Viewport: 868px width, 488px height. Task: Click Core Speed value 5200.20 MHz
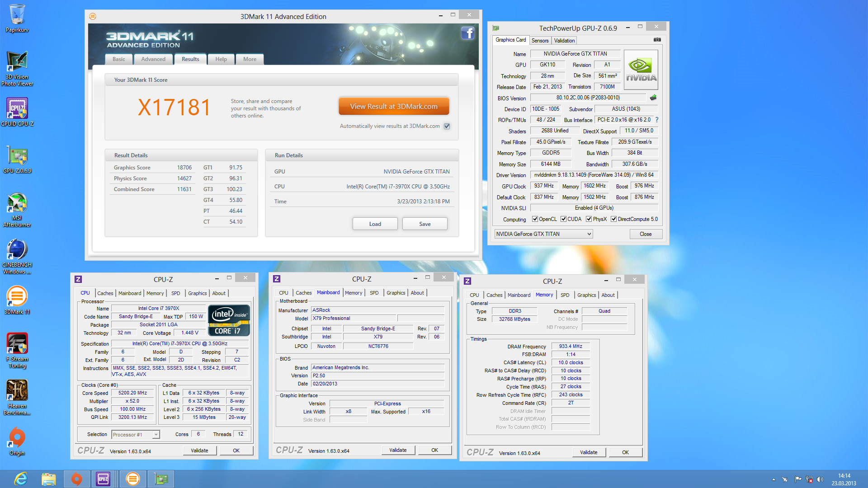pyautogui.click(x=133, y=393)
